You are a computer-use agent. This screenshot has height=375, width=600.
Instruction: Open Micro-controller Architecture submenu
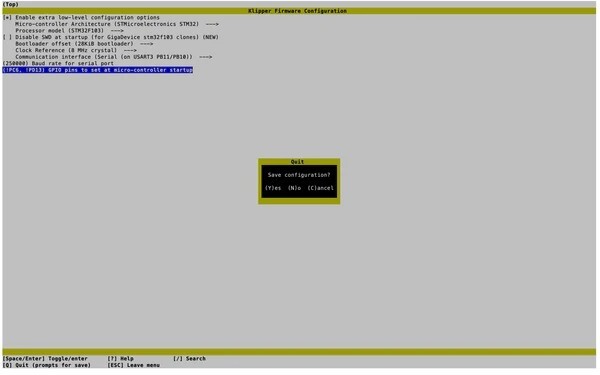117,24
